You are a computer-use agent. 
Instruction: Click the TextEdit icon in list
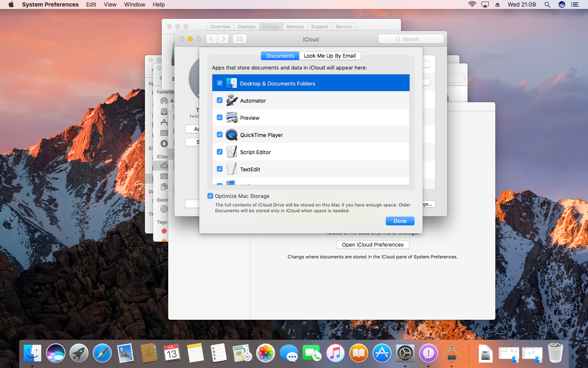tap(232, 169)
